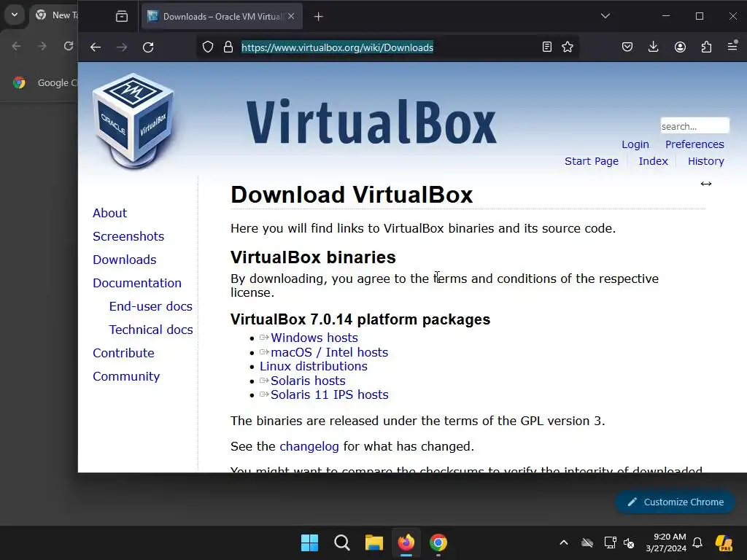Open the Preferences link
This screenshot has height=560, width=747.
click(694, 144)
